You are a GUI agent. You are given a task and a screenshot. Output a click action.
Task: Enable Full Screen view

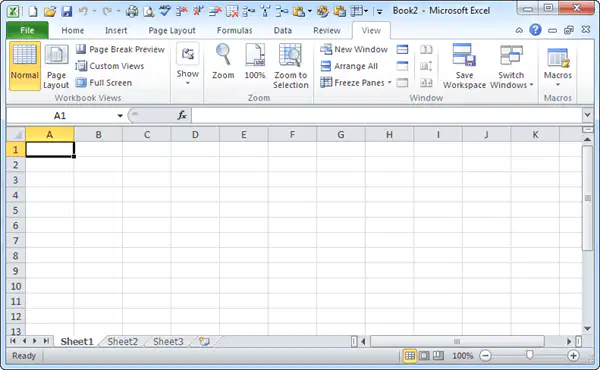point(104,83)
